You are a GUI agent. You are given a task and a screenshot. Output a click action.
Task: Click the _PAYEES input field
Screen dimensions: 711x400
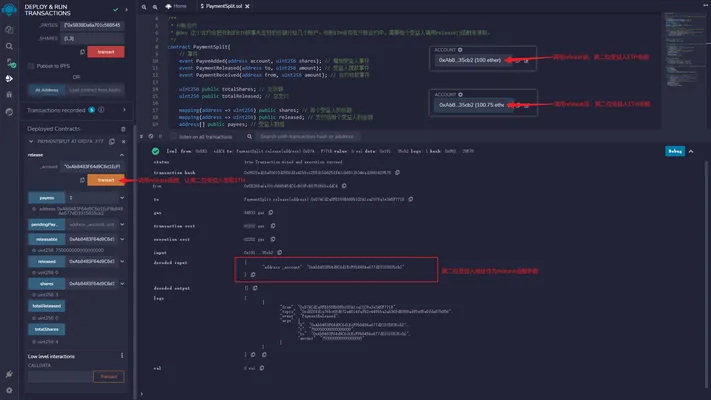pyautogui.click(x=92, y=25)
